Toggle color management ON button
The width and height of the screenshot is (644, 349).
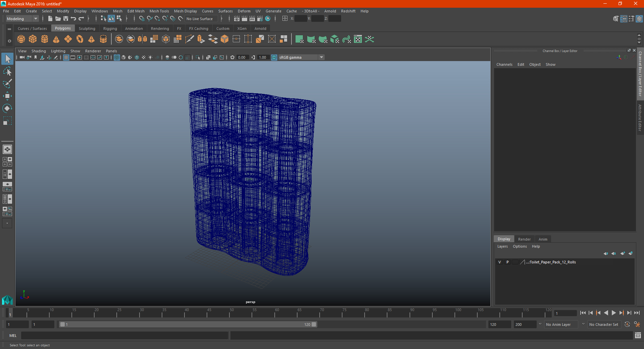point(274,57)
